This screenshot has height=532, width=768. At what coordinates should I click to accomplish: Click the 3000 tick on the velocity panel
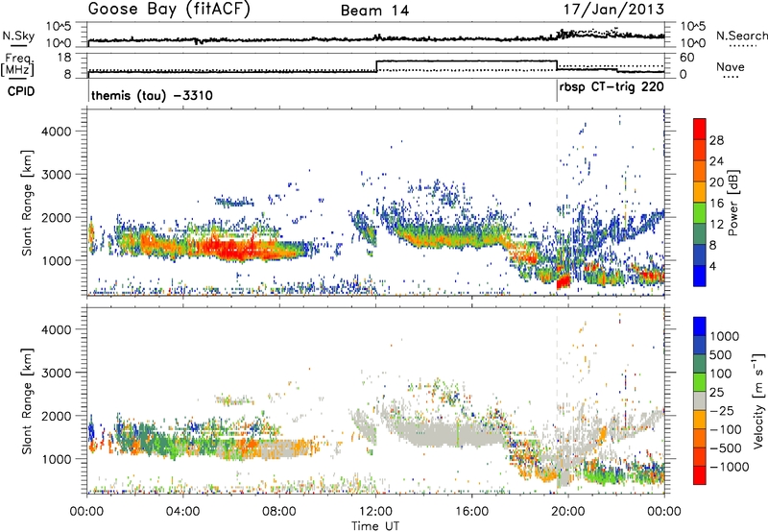(56, 373)
